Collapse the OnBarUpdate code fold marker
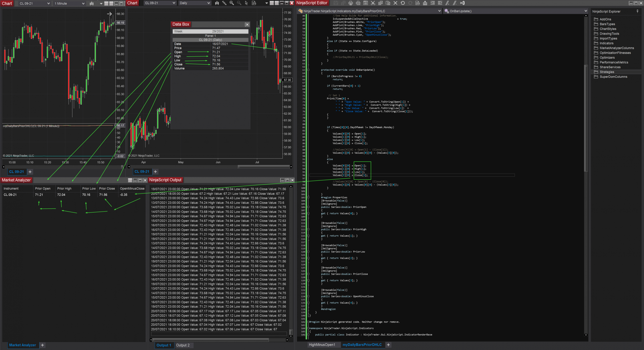Screen dimensions: 644x350 click(x=308, y=70)
